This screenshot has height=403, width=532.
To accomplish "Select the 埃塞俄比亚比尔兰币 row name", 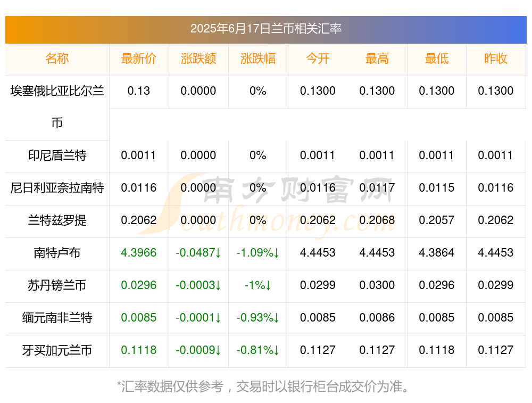I will 57,106.
